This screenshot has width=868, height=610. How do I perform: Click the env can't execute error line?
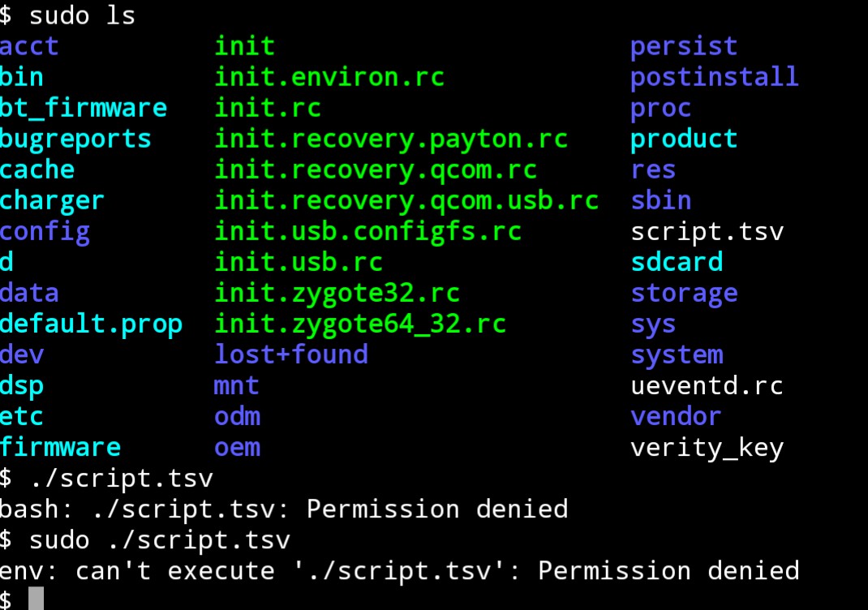pos(399,570)
